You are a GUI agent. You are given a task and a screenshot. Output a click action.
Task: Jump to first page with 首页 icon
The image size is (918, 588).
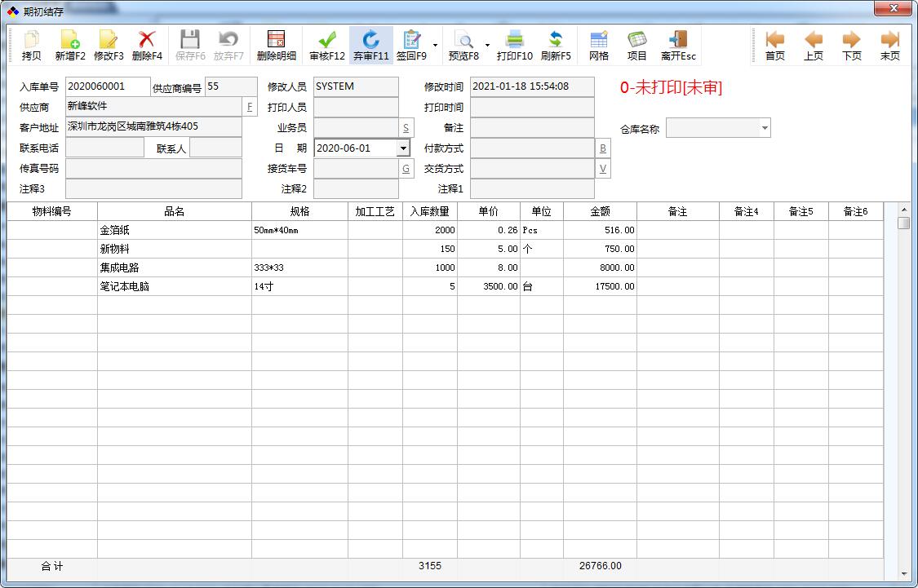[x=774, y=45]
